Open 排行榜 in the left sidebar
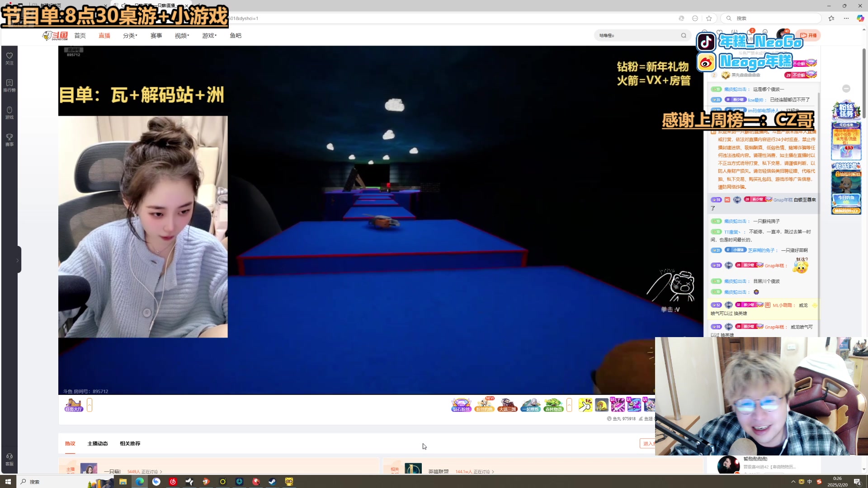The width and height of the screenshot is (868, 488). tap(9, 85)
